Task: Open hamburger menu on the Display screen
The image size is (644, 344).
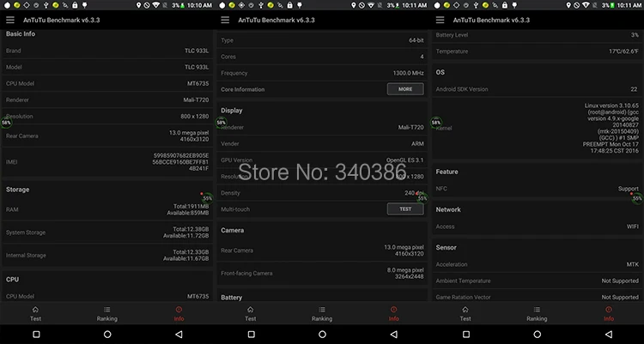Action: click(225, 20)
